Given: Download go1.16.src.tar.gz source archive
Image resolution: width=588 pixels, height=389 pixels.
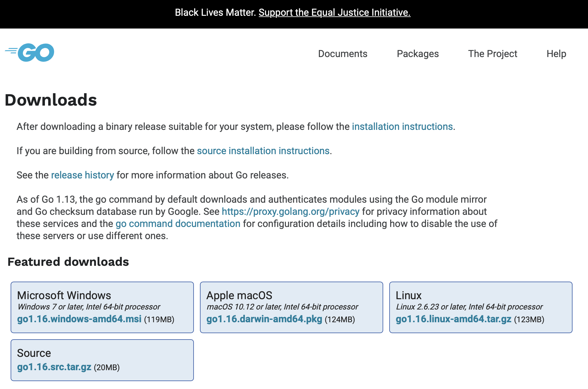Looking at the screenshot, I should click(54, 367).
